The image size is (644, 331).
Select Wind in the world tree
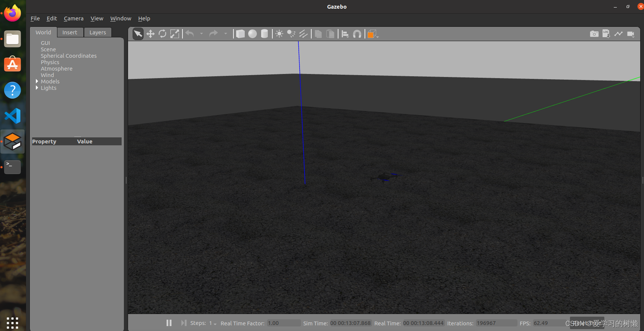47,75
